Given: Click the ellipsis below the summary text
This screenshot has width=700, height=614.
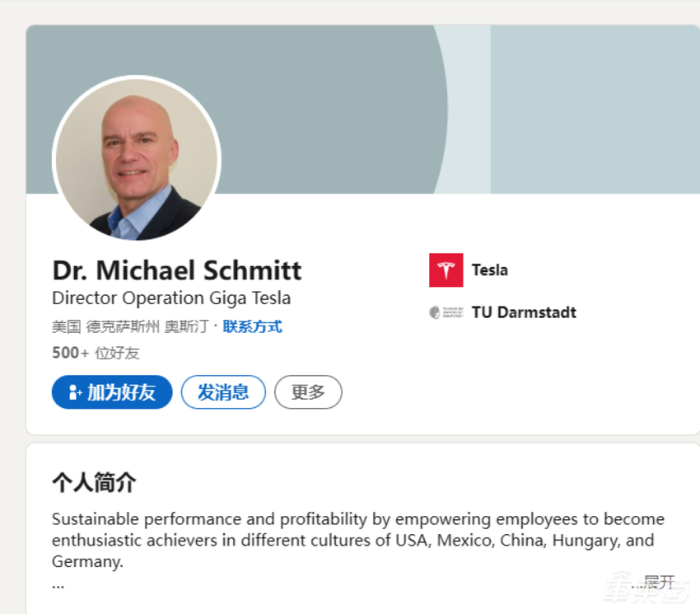Looking at the screenshot, I should click(x=58, y=584).
